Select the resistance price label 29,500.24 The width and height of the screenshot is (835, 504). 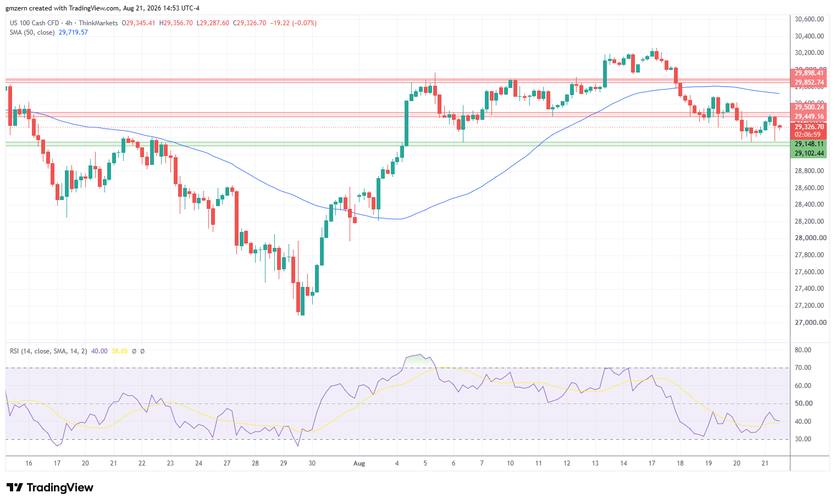point(809,107)
